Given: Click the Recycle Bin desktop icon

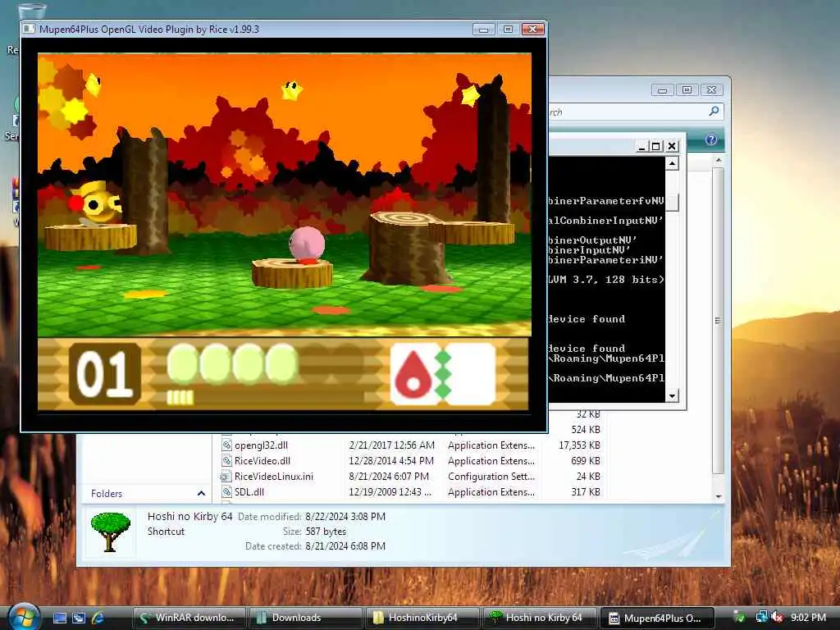Looking at the screenshot, I should (x=30, y=11).
